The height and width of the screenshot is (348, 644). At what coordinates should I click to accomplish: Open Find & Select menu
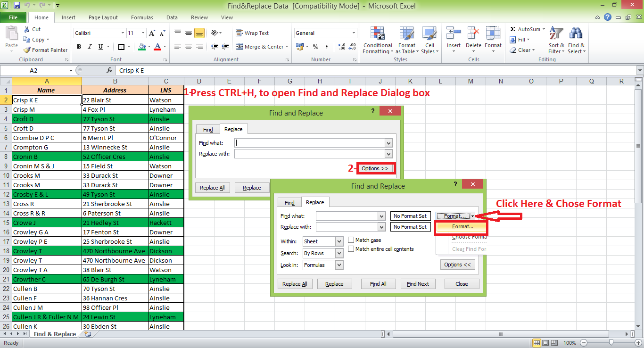point(576,40)
